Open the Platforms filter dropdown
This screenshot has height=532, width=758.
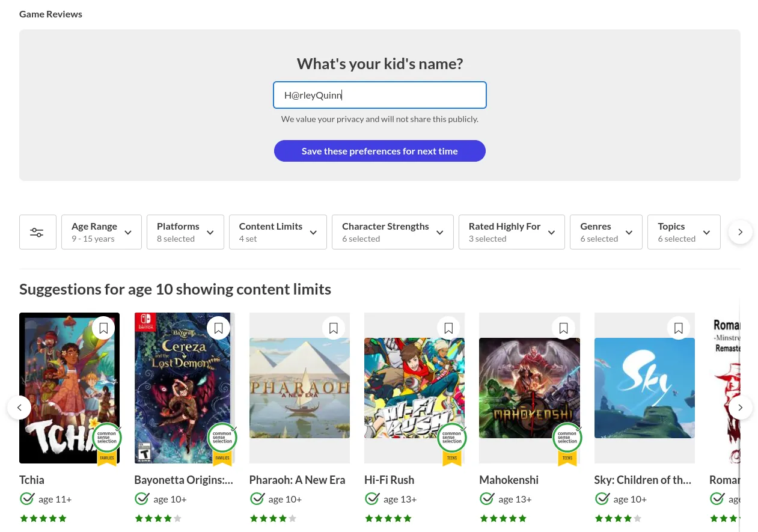click(x=185, y=232)
